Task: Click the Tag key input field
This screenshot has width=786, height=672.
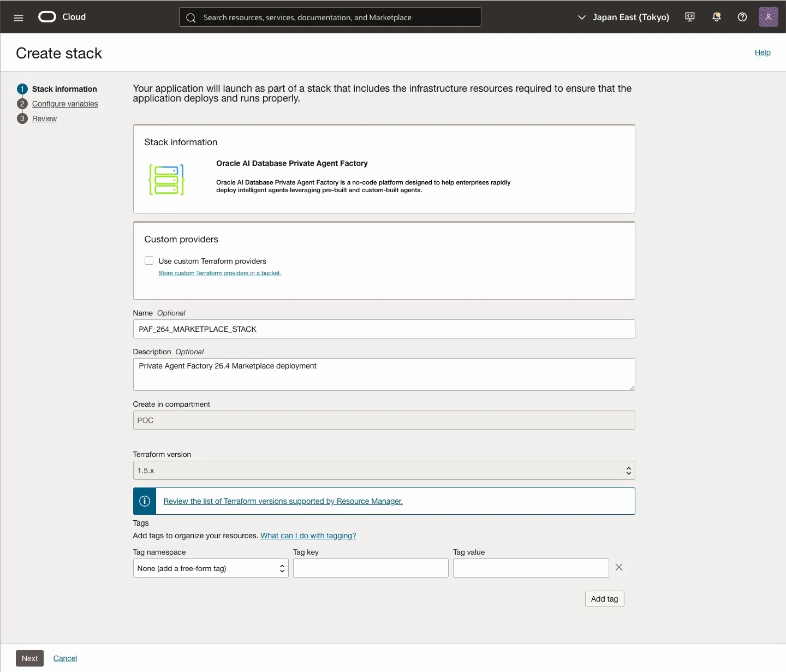Action: [x=371, y=568]
